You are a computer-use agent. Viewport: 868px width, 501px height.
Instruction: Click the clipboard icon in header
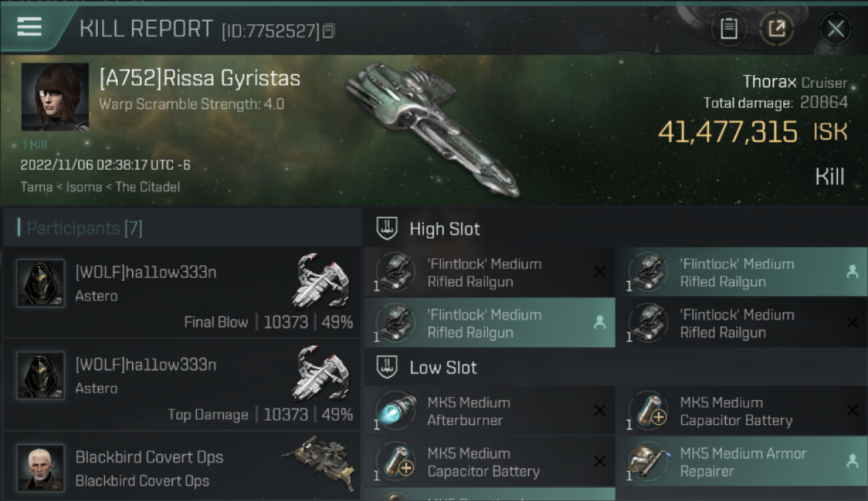click(x=728, y=29)
